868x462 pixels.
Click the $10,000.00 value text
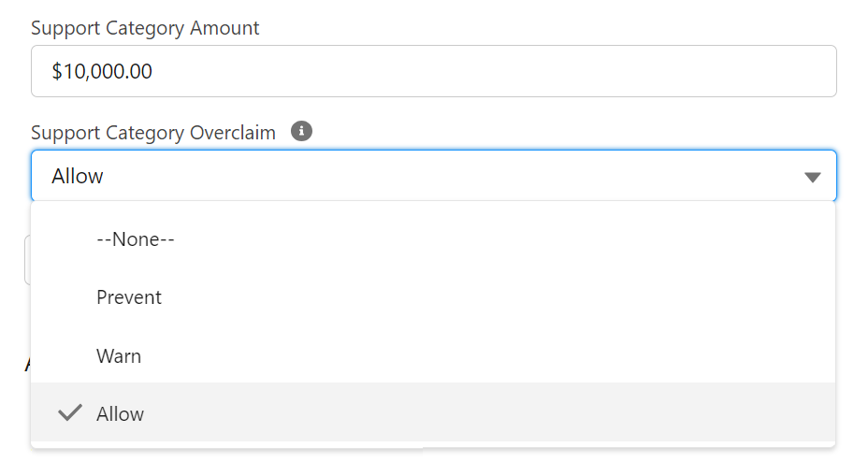102,71
